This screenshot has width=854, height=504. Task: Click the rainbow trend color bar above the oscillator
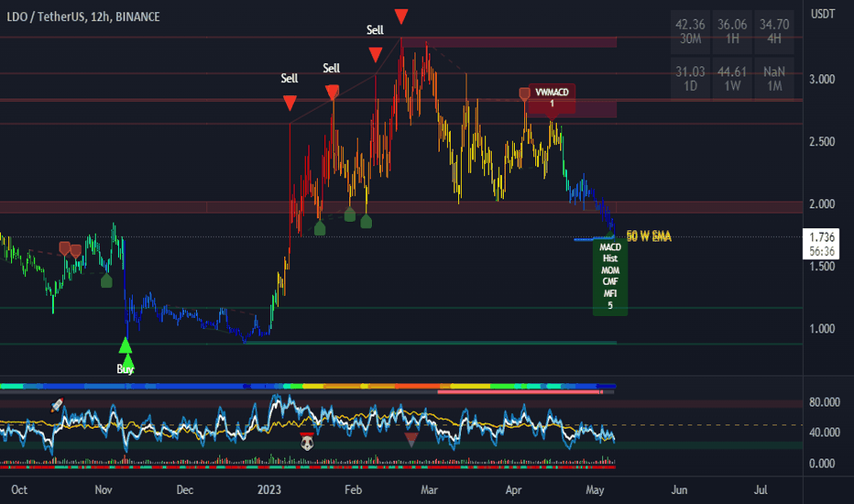[308, 387]
